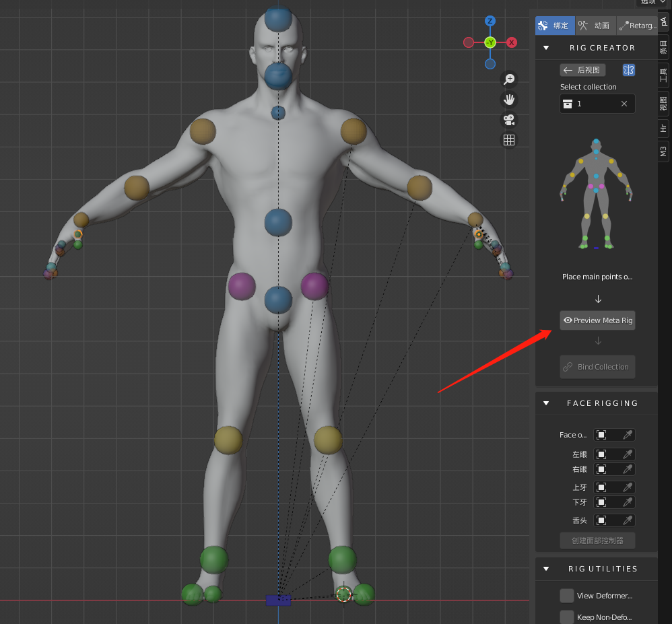Click the hand pan view icon
Image resolution: width=672 pixels, height=624 pixels.
[x=509, y=100]
